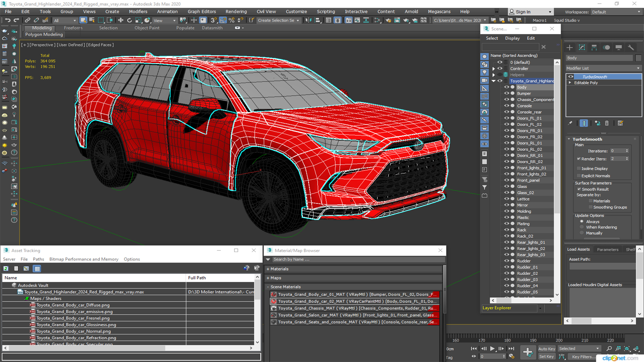644x362 pixels.
Task: Expand Maps group in Material Browser
Action: [268, 278]
